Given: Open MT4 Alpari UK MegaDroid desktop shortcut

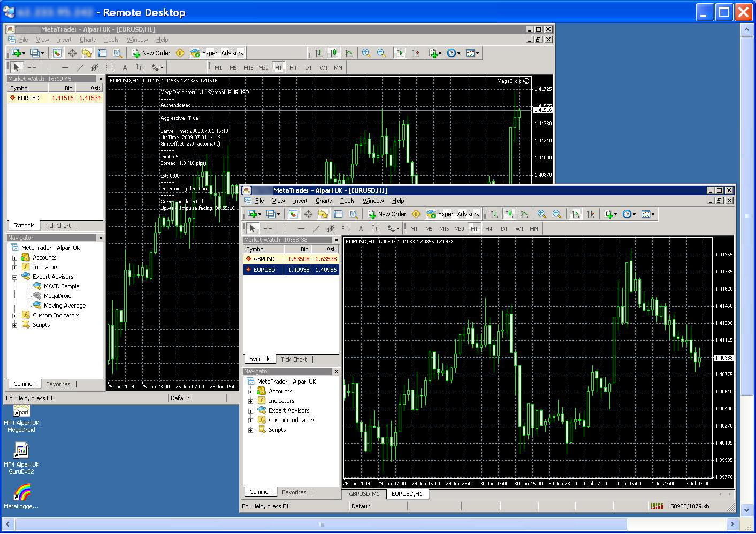Looking at the screenshot, I should pos(21,419).
